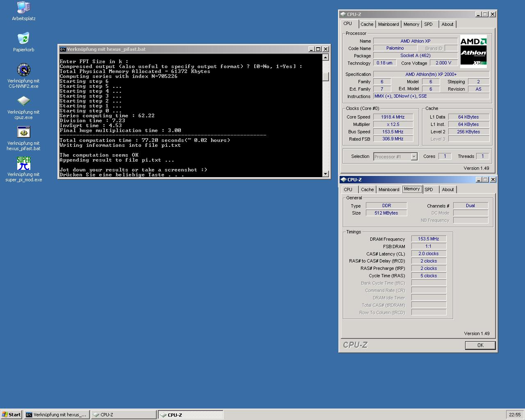This screenshot has height=420, width=525.
Task: Activate hexus_pifast taskbar button
Action: (57, 415)
